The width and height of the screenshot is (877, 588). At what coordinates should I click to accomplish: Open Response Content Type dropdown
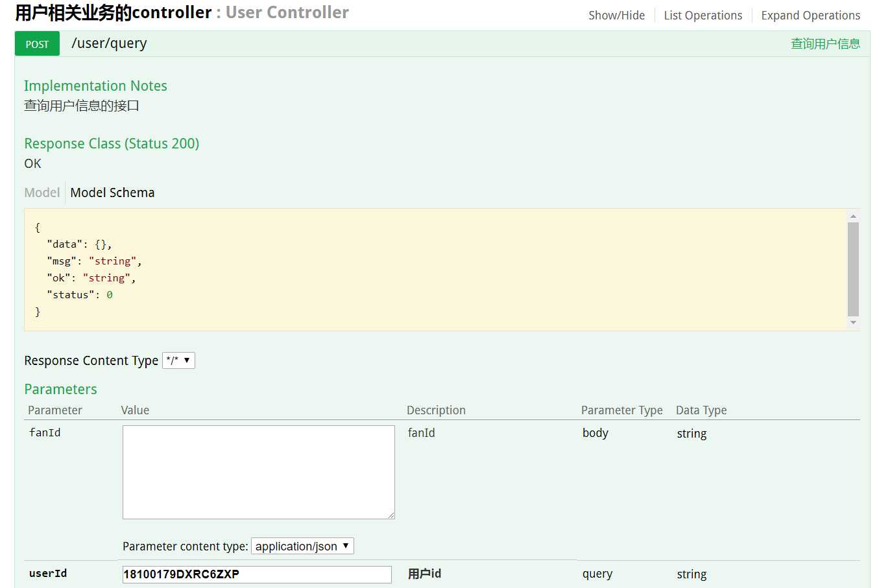pos(178,360)
